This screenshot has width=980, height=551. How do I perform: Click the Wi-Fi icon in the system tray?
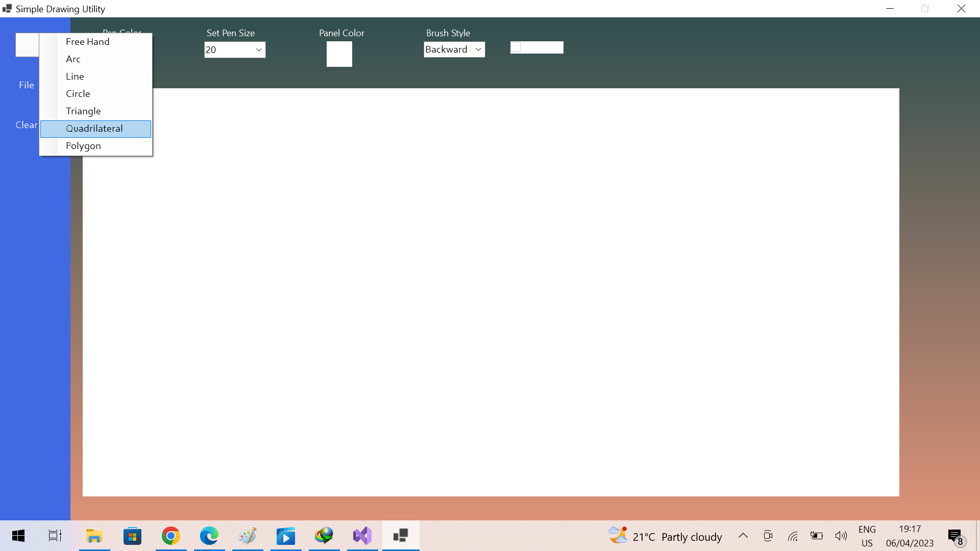[x=793, y=536]
